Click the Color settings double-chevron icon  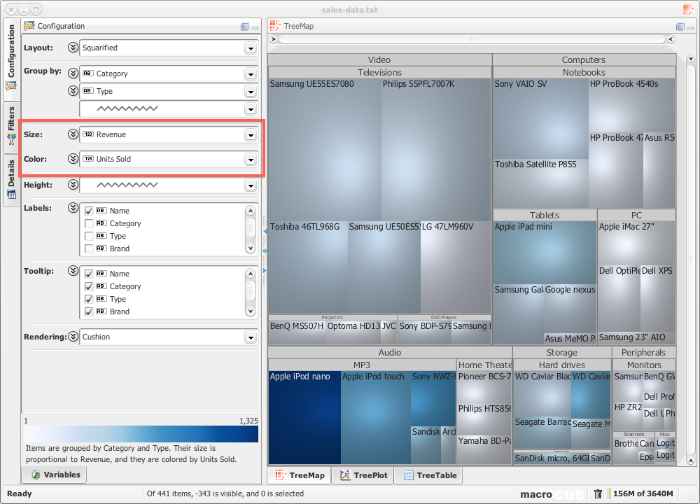click(72, 159)
